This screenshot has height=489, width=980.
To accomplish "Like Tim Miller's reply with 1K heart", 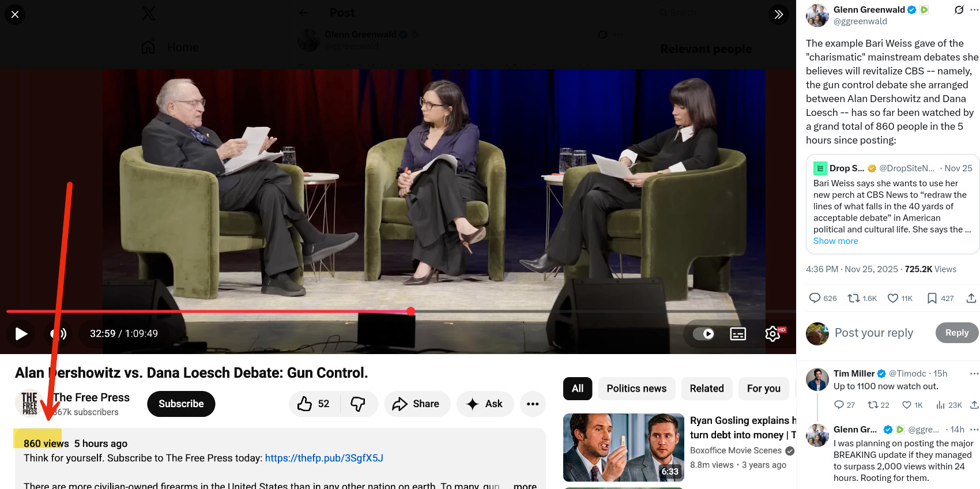I will click(913, 405).
